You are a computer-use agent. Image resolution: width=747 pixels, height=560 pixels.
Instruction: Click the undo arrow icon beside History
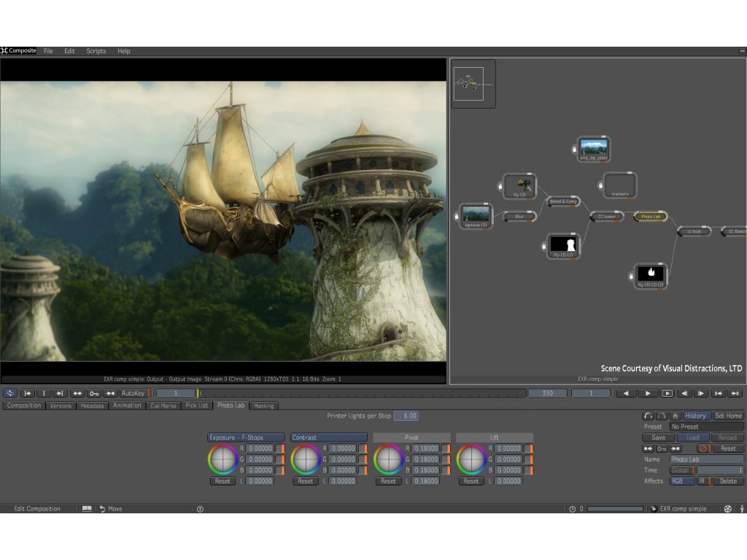[x=649, y=416]
